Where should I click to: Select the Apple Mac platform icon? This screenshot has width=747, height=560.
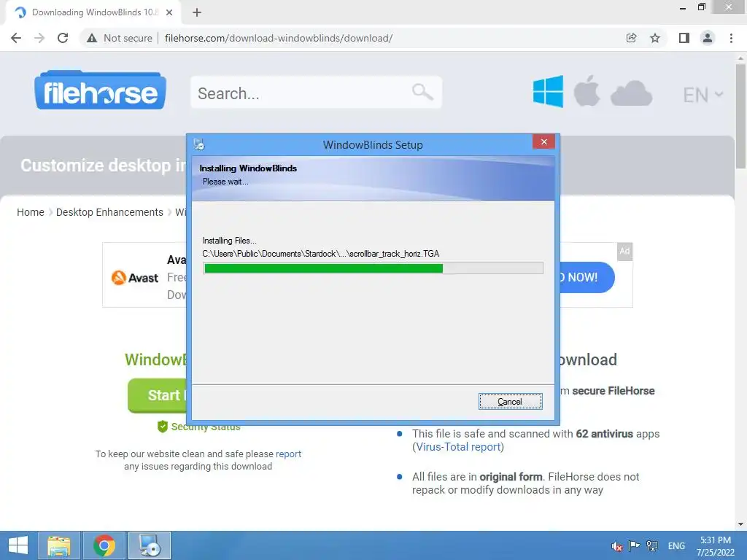pyautogui.click(x=587, y=91)
